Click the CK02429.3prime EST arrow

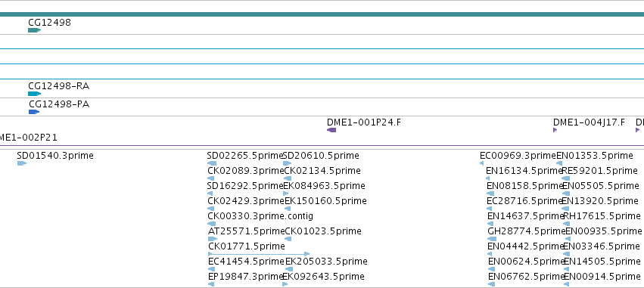(x=211, y=209)
